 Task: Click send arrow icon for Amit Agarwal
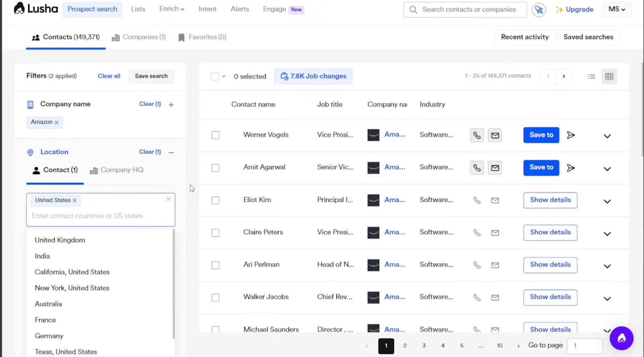click(571, 168)
